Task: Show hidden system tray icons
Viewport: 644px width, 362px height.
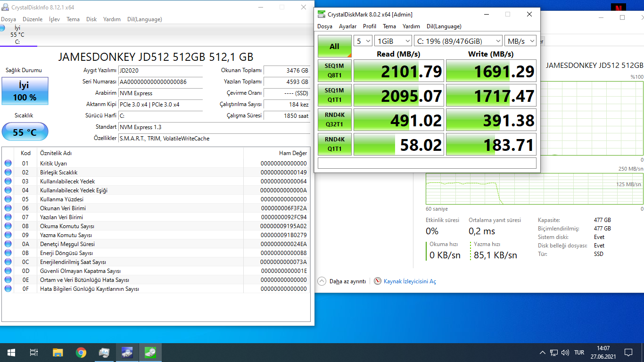Action: tap(542, 353)
